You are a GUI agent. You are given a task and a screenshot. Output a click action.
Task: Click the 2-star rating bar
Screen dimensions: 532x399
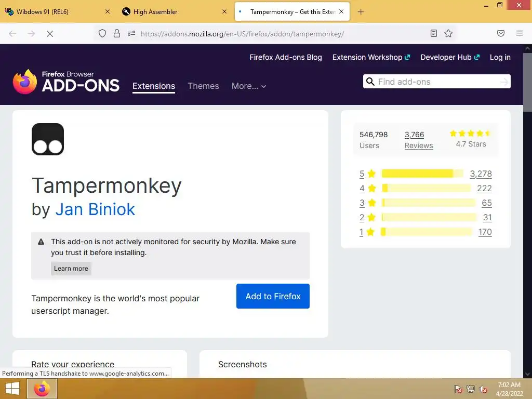pyautogui.click(x=429, y=217)
